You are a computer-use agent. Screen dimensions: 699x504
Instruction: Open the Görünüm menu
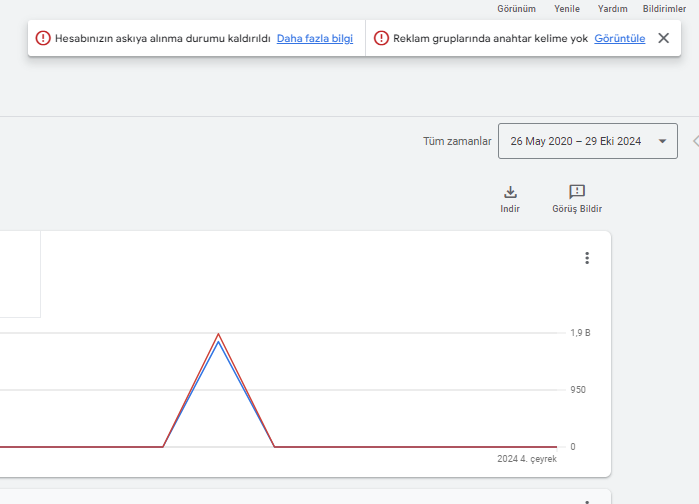click(516, 9)
